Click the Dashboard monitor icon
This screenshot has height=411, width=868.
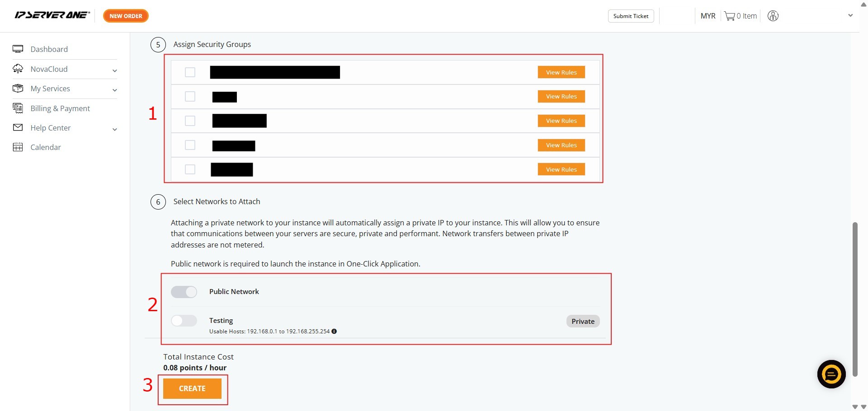pos(18,49)
